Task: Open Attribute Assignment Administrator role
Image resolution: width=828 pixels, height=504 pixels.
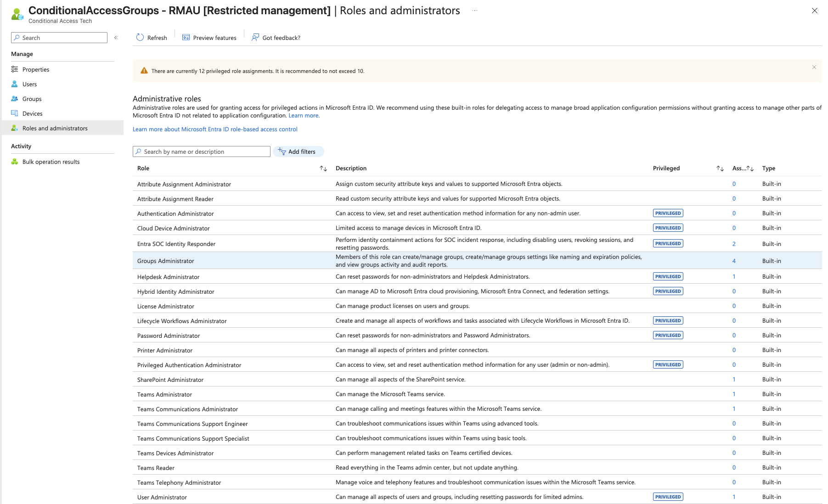Action: 184,184
